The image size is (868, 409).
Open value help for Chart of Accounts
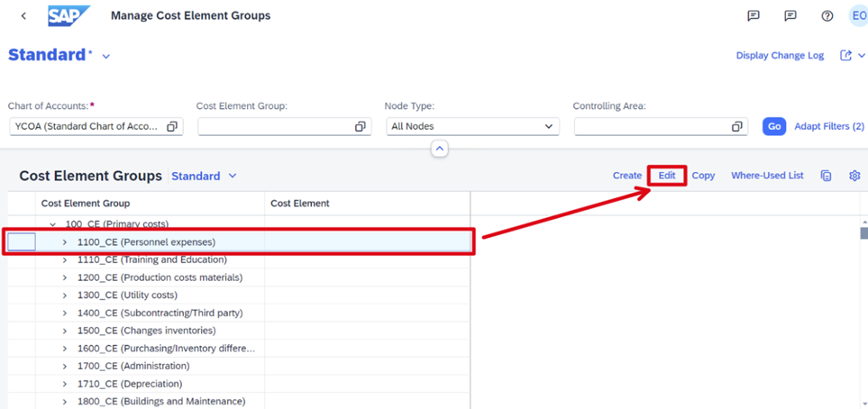(x=171, y=127)
